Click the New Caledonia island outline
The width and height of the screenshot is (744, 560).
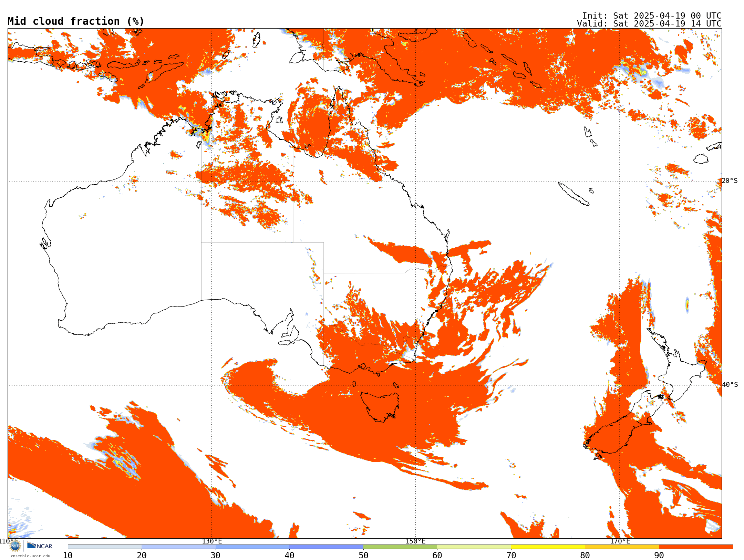click(x=573, y=194)
